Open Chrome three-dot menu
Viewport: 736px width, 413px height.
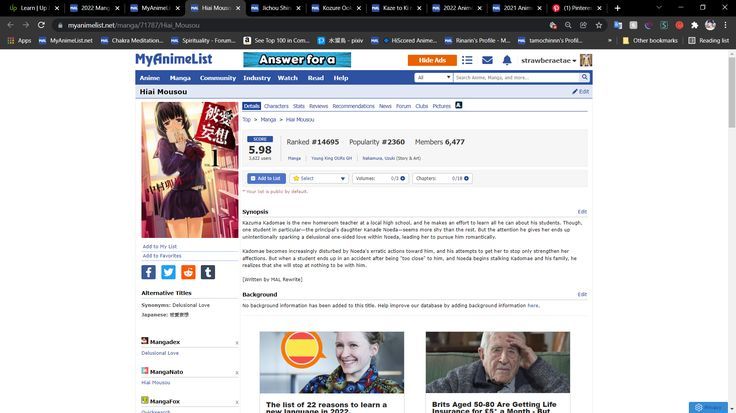tap(726, 25)
